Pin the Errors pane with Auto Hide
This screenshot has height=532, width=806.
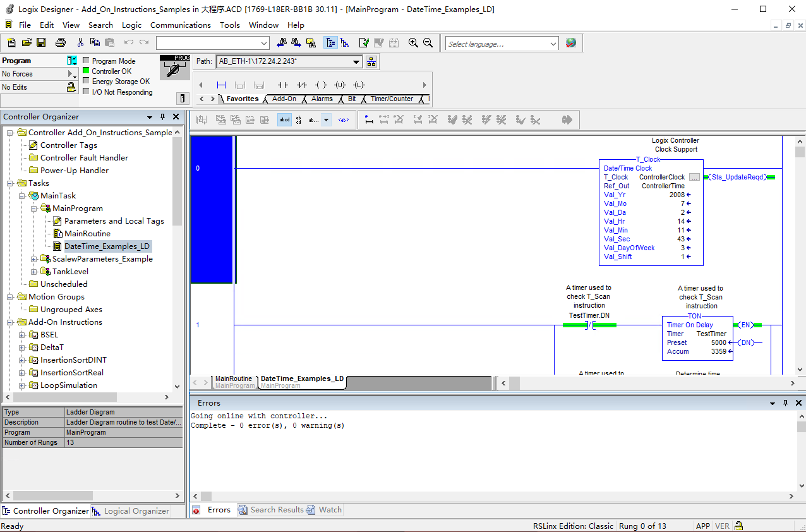click(x=786, y=403)
